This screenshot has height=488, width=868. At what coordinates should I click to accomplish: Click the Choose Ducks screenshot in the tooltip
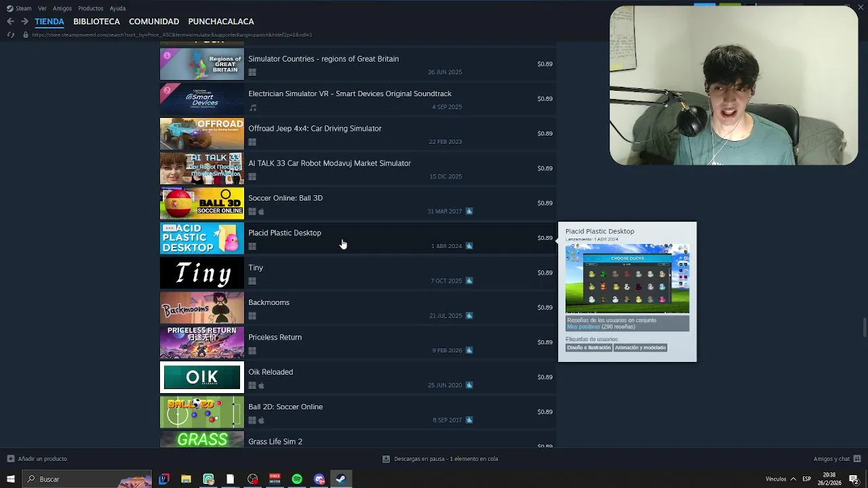pos(627,278)
